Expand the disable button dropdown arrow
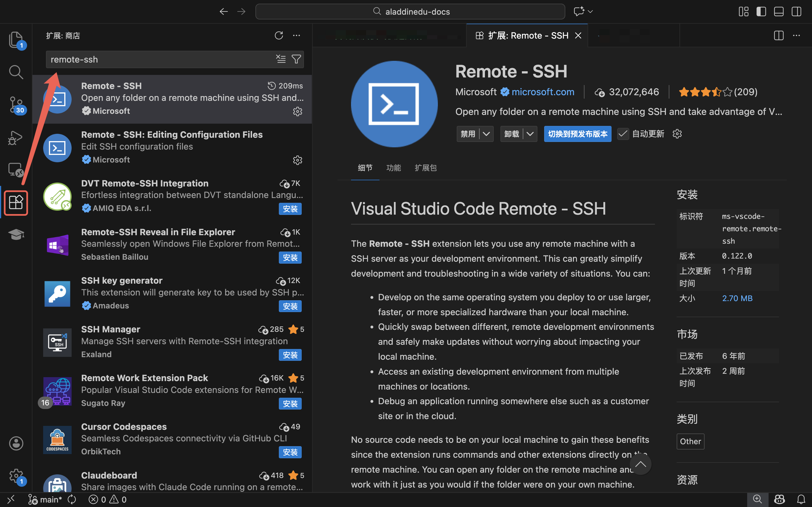 (486, 134)
